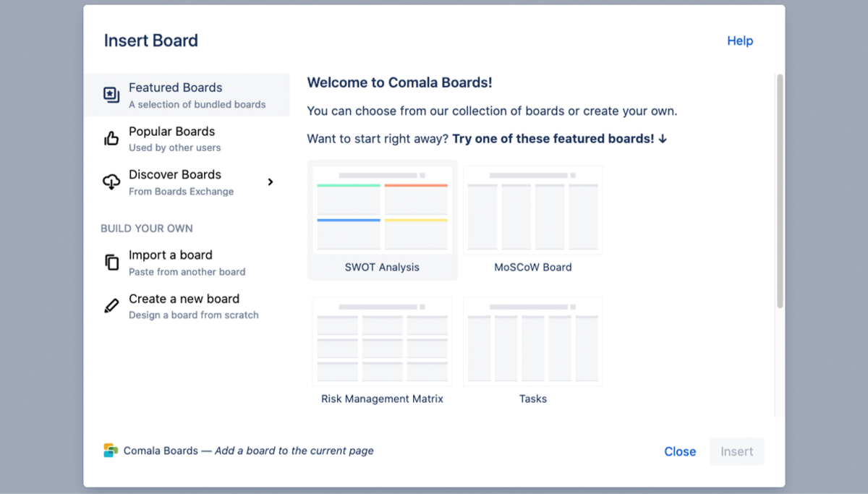Click the Discover Boards cloud download icon
This screenshot has width=868, height=494.
111,182
